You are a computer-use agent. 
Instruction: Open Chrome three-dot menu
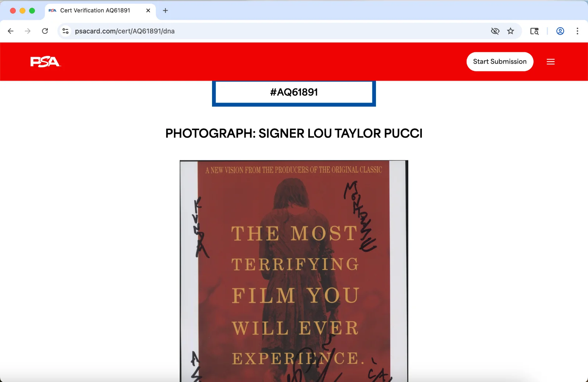click(x=577, y=31)
